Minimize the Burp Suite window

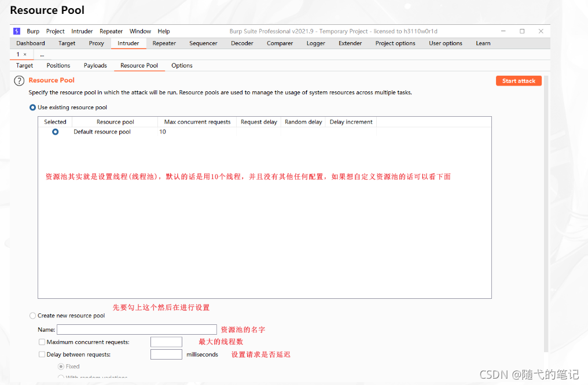(504, 31)
